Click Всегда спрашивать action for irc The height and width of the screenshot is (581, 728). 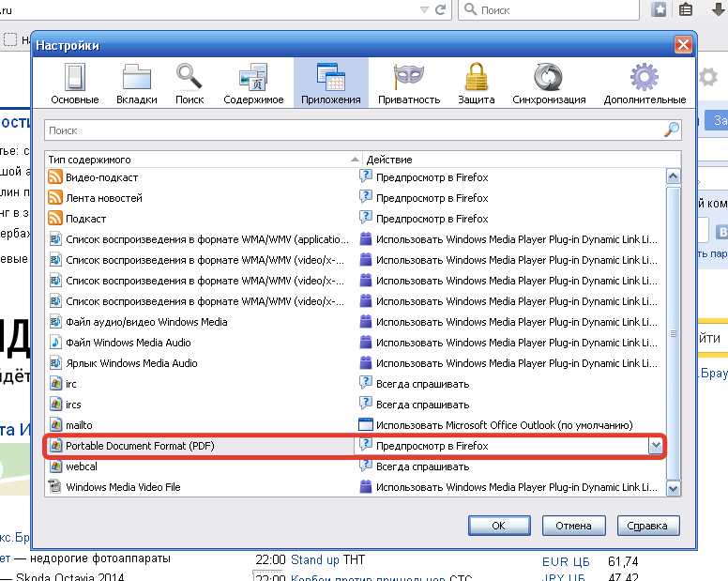point(422,384)
